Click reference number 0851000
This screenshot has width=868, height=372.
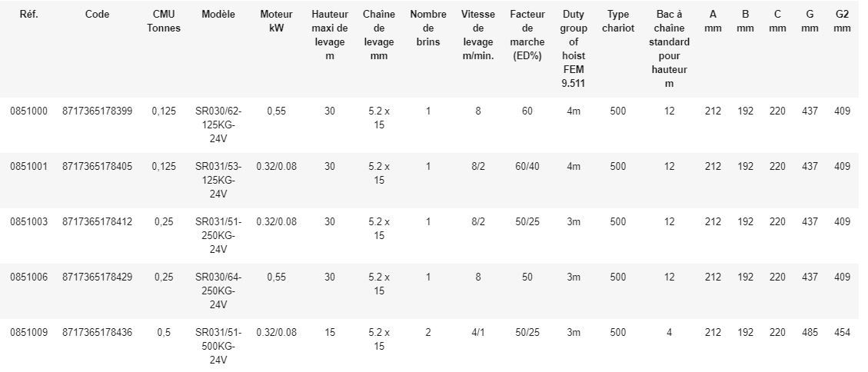pyautogui.click(x=29, y=111)
